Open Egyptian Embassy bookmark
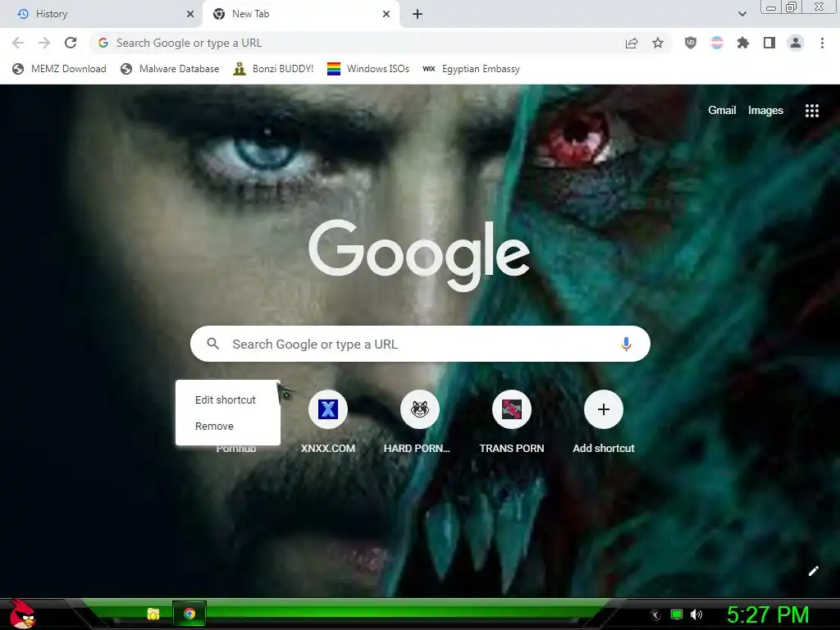The image size is (840, 630). pyautogui.click(x=471, y=69)
